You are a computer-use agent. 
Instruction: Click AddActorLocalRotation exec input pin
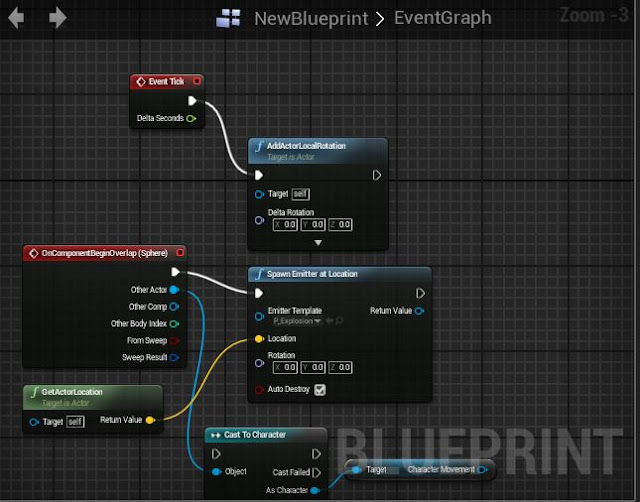point(259,175)
